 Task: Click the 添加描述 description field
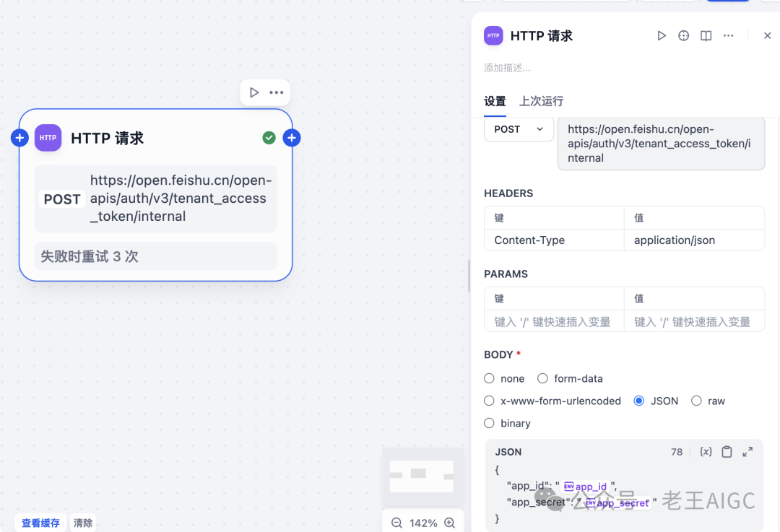point(508,68)
